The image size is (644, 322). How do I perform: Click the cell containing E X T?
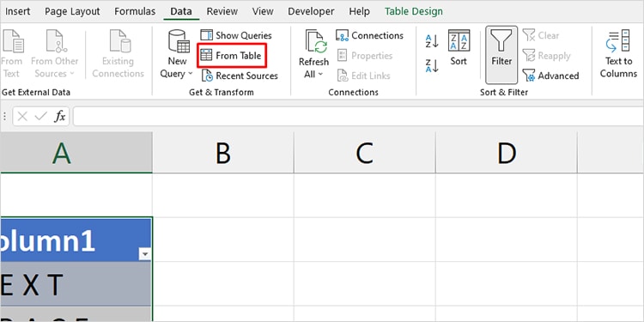[x=76, y=284]
